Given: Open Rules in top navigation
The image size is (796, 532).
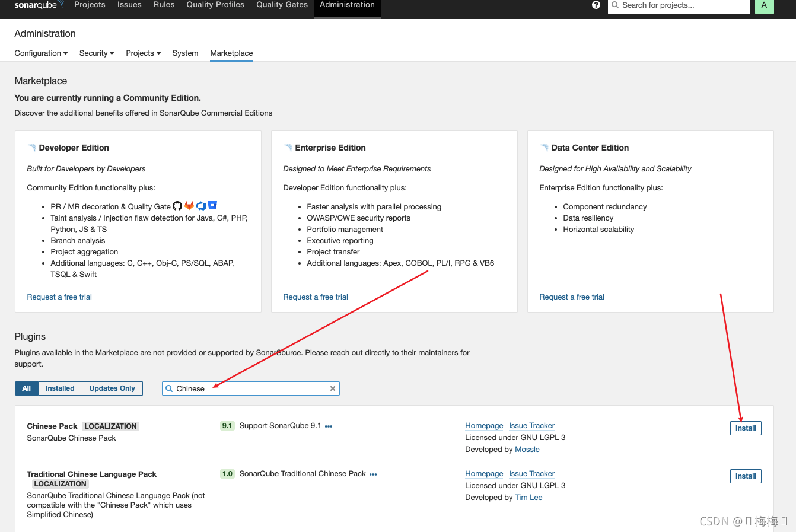Looking at the screenshot, I should 164,5.
